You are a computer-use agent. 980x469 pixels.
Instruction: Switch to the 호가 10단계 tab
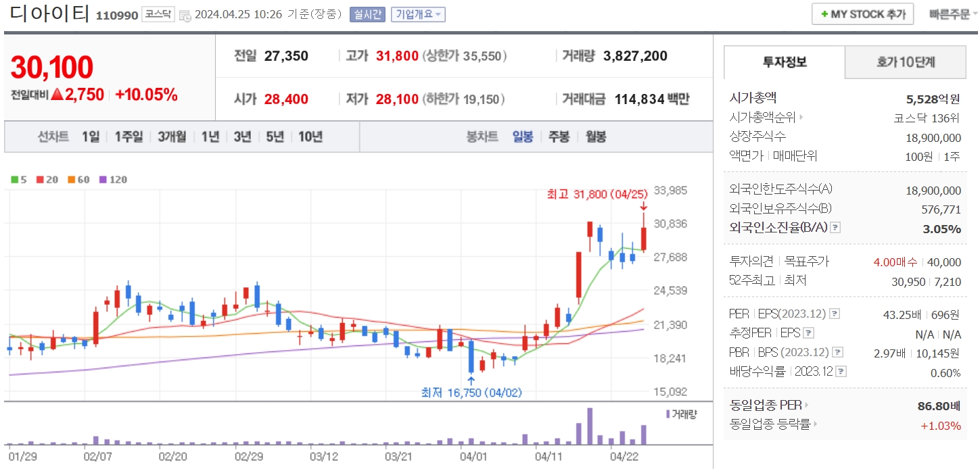point(906,62)
